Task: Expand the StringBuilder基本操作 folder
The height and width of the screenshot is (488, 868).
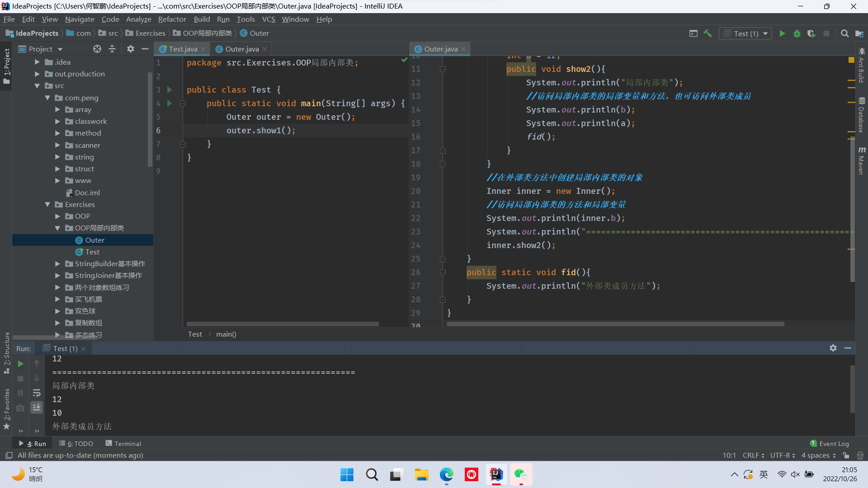Action: coord(57,264)
